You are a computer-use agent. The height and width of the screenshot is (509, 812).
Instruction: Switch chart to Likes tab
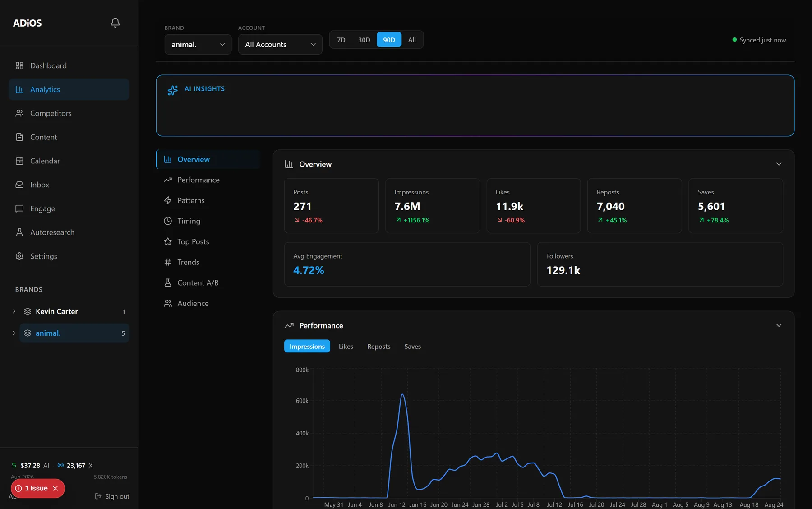point(346,346)
